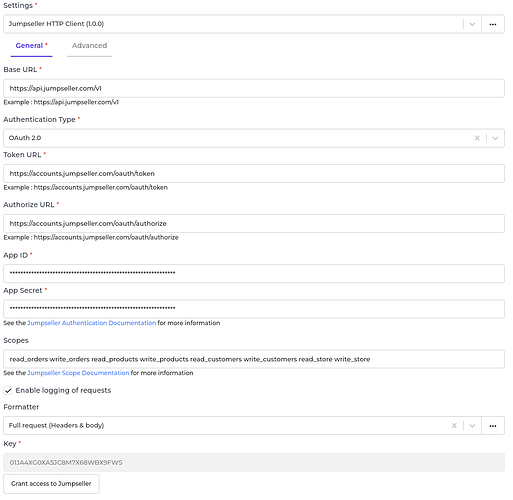Focus the Base URL input field
The width and height of the screenshot is (513, 500).
[x=254, y=88]
